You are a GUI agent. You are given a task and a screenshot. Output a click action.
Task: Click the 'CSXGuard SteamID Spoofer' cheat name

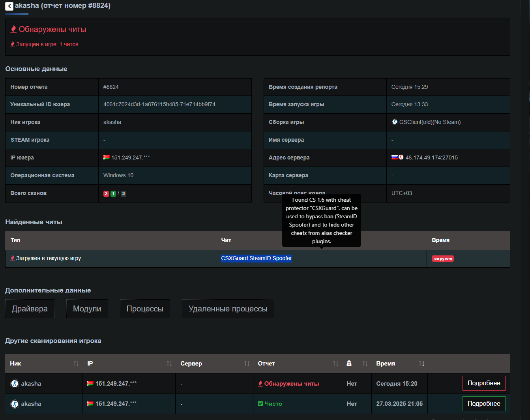(257, 258)
